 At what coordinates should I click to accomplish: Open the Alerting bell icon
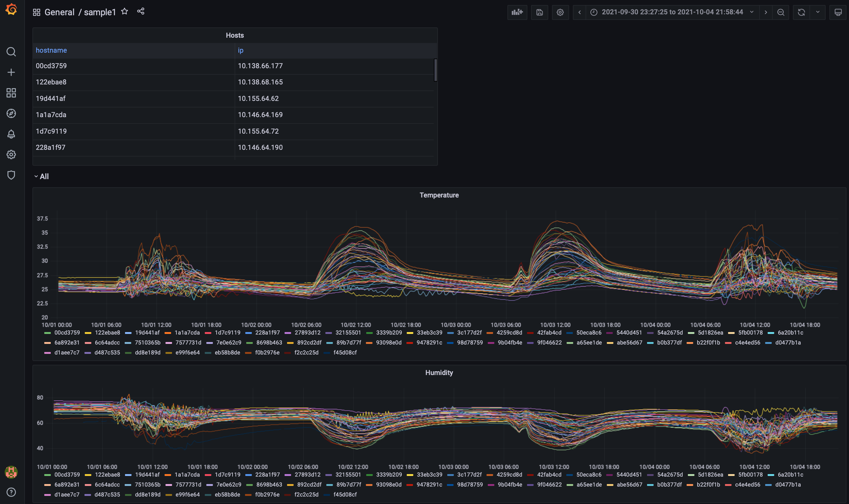pos(11,134)
